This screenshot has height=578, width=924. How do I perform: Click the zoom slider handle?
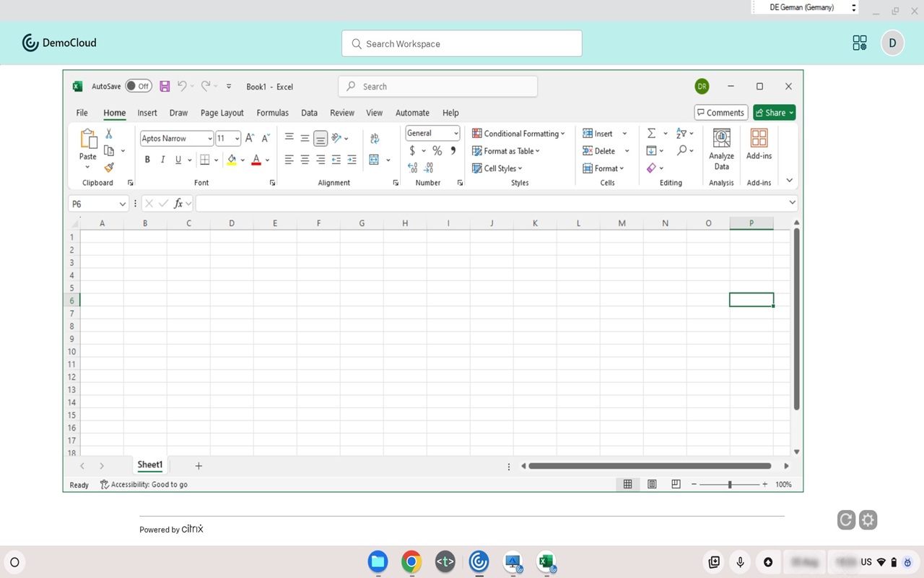pyautogui.click(x=730, y=484)
